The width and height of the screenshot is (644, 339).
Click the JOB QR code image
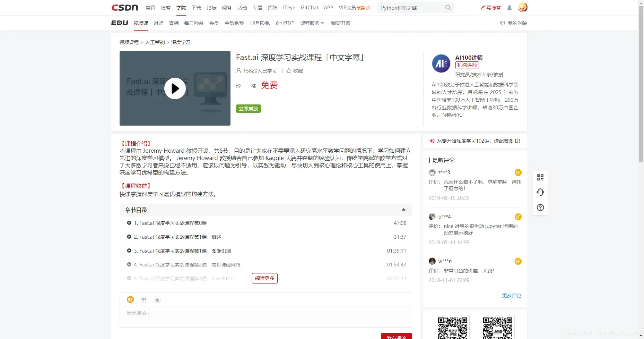point(498,327)
